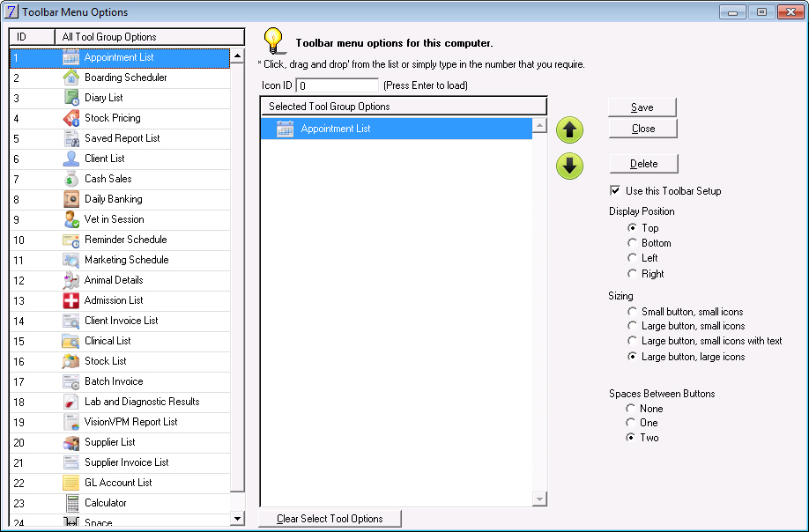Click the VisionVPM Report List icon
The image size is (809, 532).
point(71,422)
